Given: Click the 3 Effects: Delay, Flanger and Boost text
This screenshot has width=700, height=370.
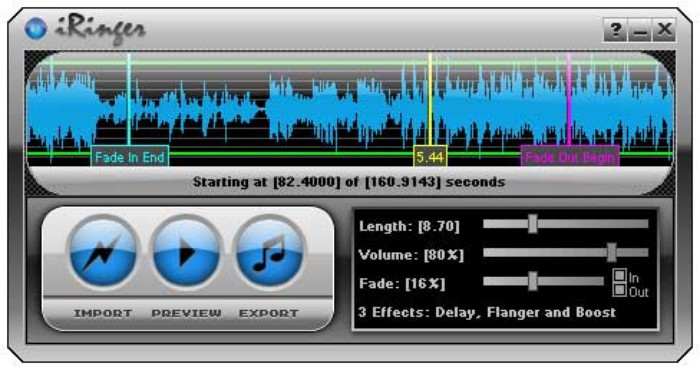Looking at the screenshot, I should 487,312.
